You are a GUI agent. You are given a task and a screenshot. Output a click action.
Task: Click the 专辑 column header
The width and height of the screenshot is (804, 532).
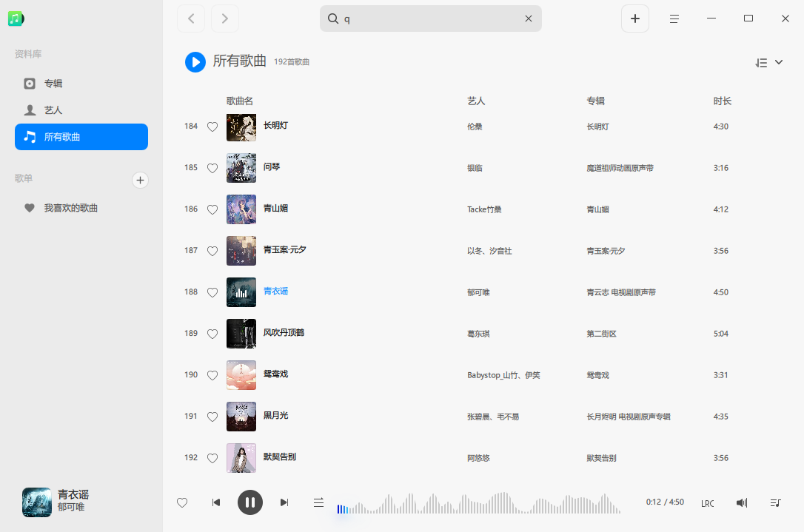pos(595,101)
